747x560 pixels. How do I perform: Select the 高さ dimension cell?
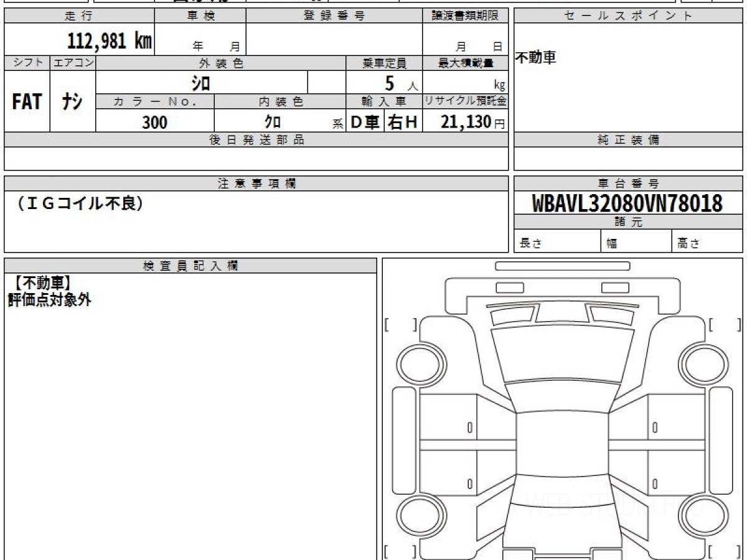tap(707, 241)
